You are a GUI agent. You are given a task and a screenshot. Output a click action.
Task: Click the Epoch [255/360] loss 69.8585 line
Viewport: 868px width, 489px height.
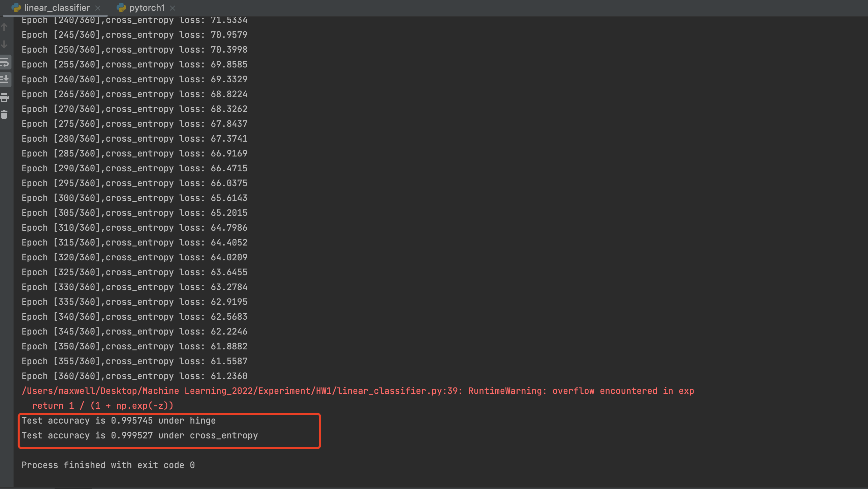[x=134, y=64]
